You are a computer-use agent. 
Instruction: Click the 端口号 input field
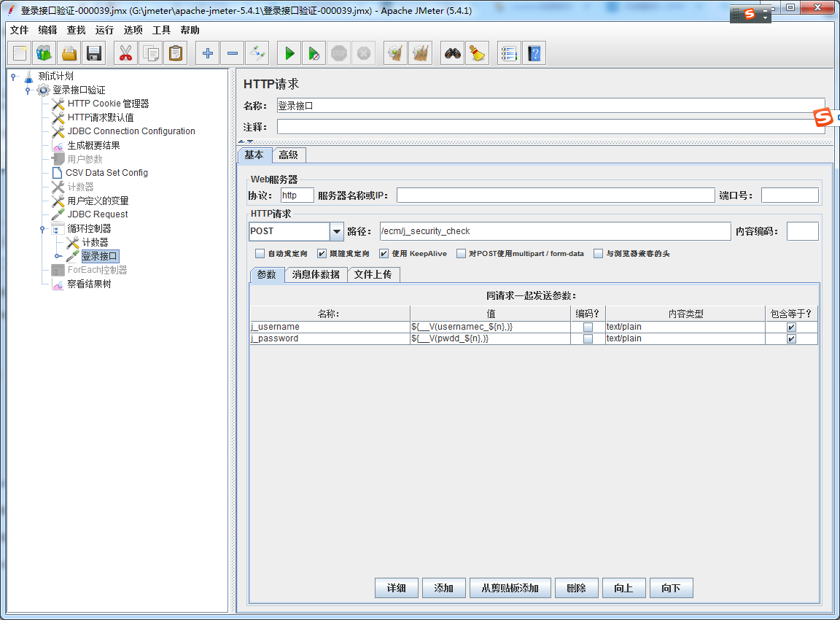coord(790,195)
